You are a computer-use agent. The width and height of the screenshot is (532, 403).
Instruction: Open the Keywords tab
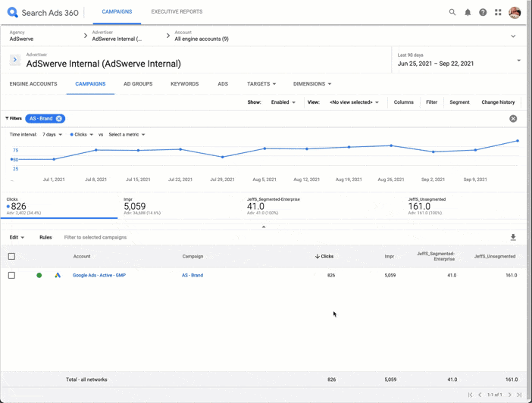coord(185,84)
